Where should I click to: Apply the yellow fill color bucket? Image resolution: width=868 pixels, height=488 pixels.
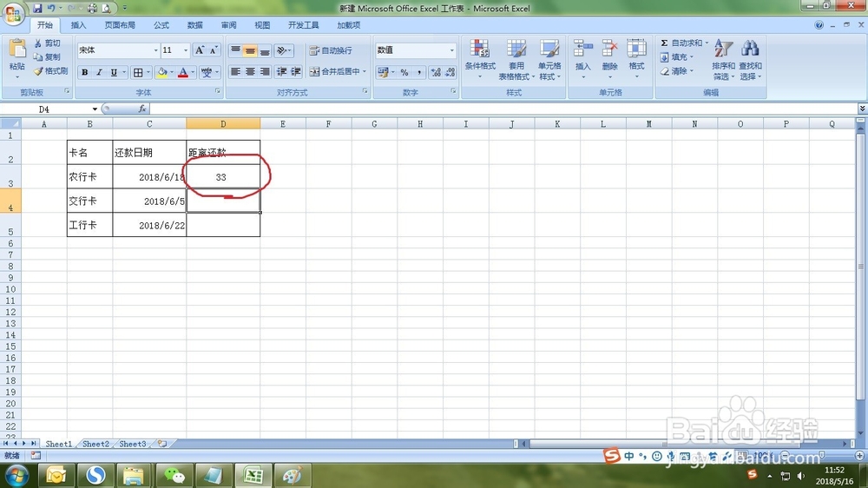(162, 72)
